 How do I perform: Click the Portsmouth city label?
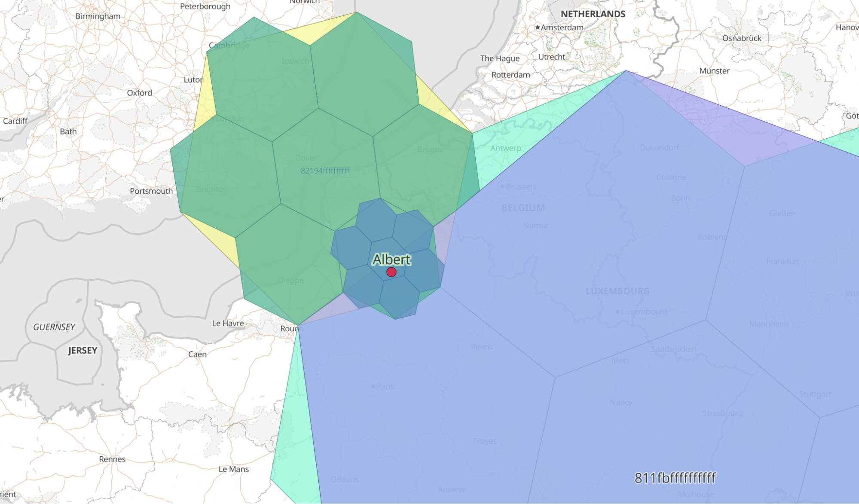click(151, 191)
